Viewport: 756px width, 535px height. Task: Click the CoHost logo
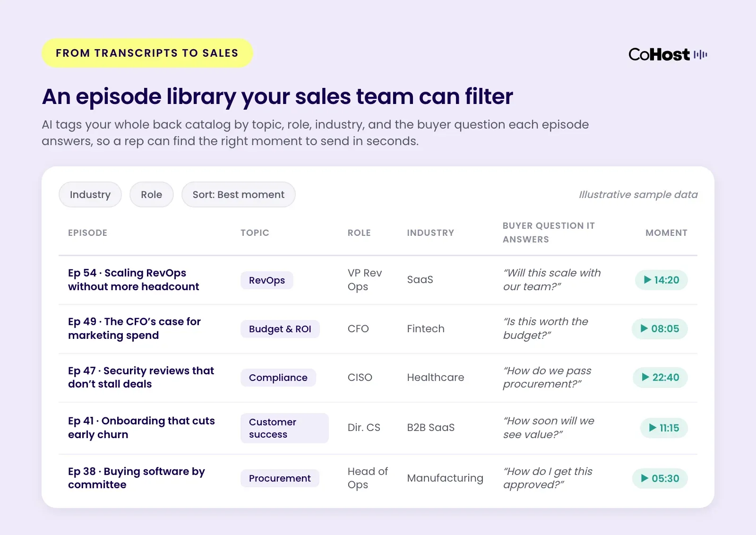coord(668,54)
